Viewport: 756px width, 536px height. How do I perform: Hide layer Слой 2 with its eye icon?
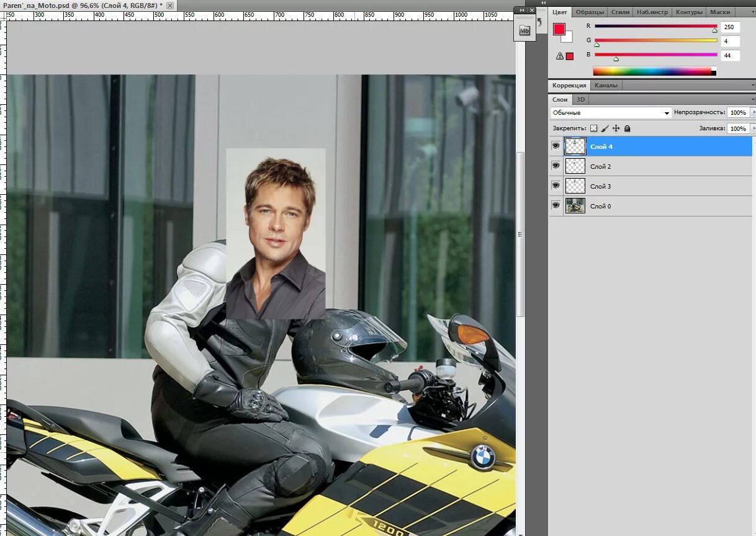(x=556, y=166)
